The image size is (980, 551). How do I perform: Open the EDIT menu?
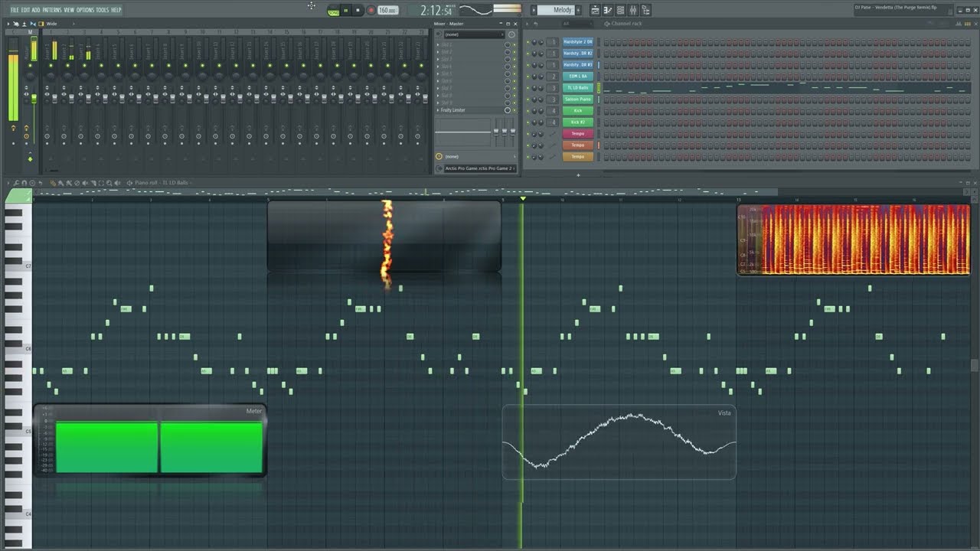click(x=25, y=10)
